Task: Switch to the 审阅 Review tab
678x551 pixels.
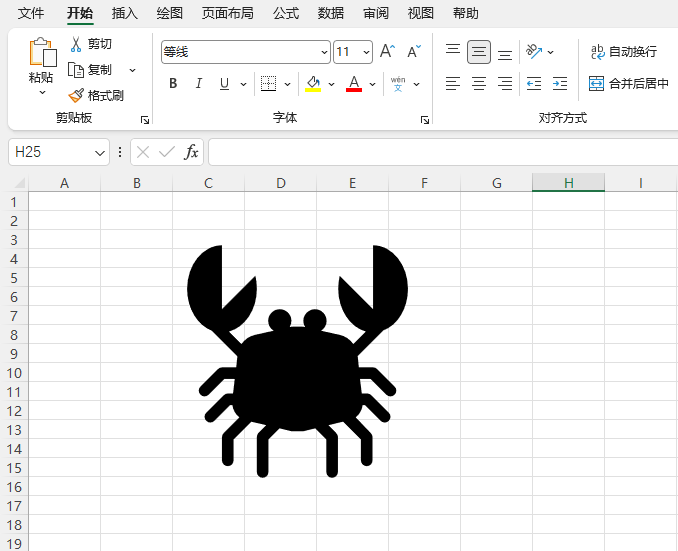Action: coord(376,13)
